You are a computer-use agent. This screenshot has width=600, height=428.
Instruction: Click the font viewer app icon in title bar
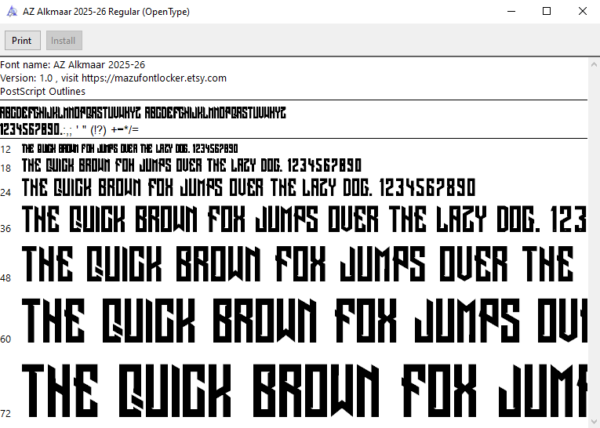pos(12,11)
